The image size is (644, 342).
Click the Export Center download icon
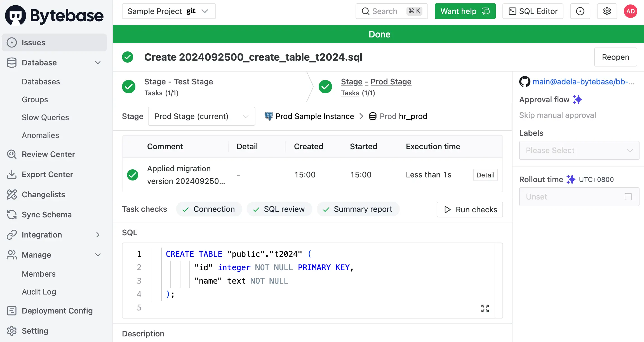pos(12,174)
